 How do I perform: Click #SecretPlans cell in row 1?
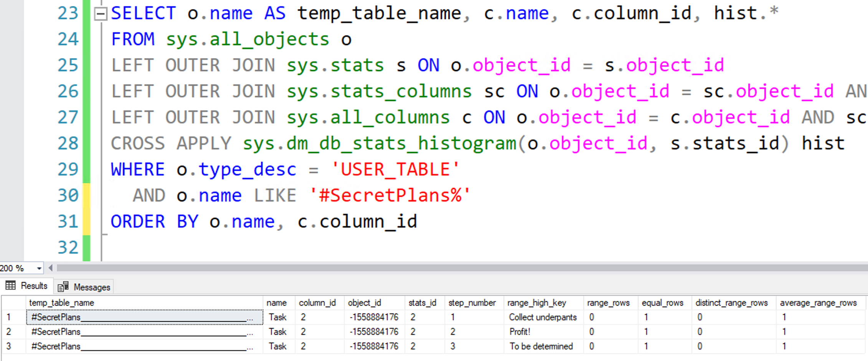pyautogui.click(x=144, y=317)
